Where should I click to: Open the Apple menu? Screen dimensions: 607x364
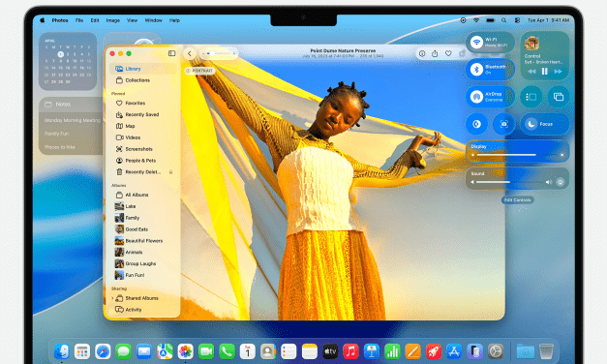click(43, 20)
